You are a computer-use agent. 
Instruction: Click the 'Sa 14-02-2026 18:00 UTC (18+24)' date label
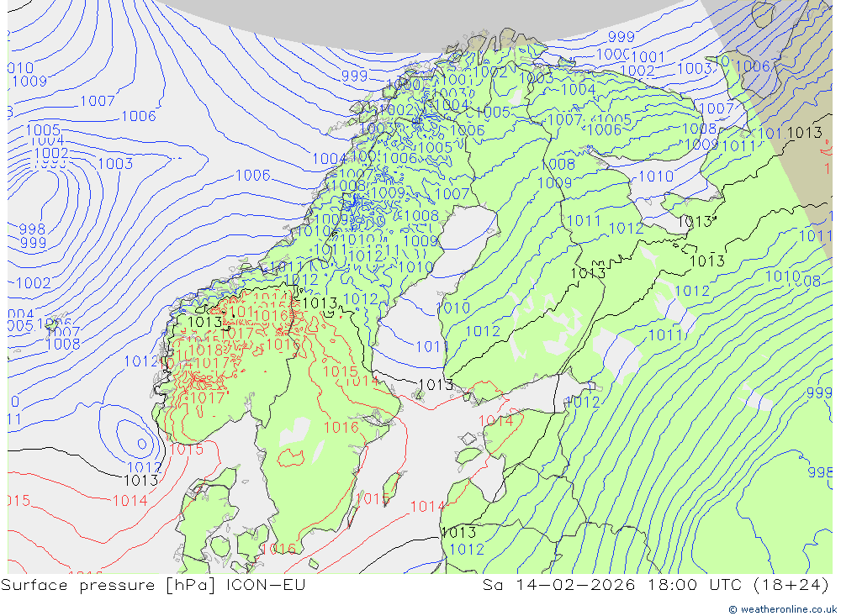(x=655, y=585)
